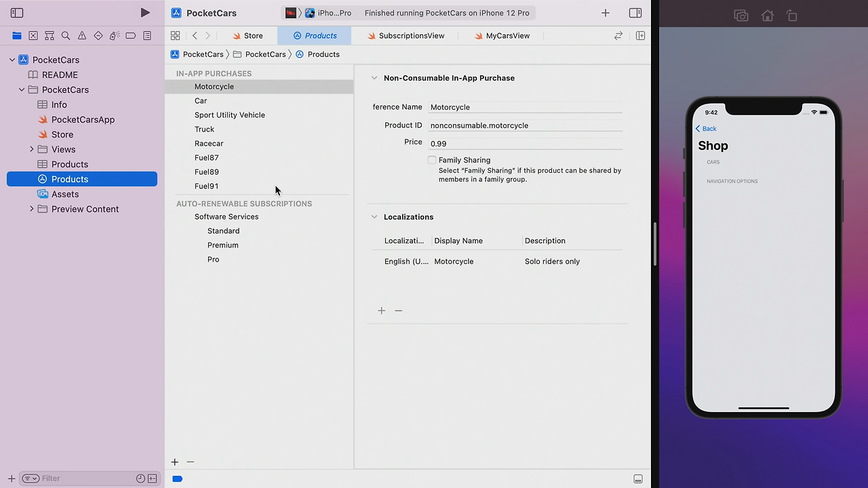Select the Premium subscription
The image size is (868, 488).
pyautogui.click(x=223, y=245)
